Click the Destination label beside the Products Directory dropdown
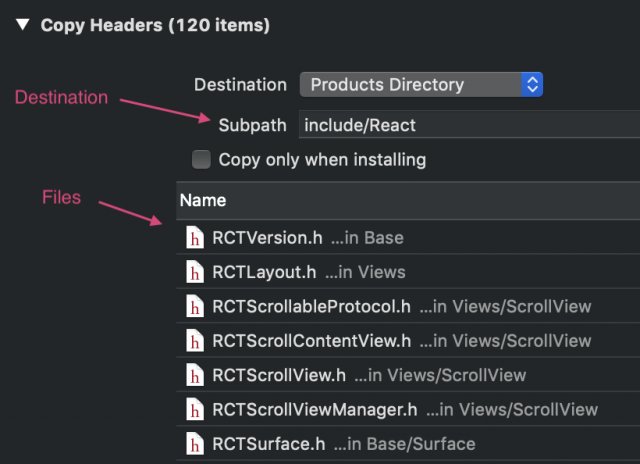 click(240, 84)
